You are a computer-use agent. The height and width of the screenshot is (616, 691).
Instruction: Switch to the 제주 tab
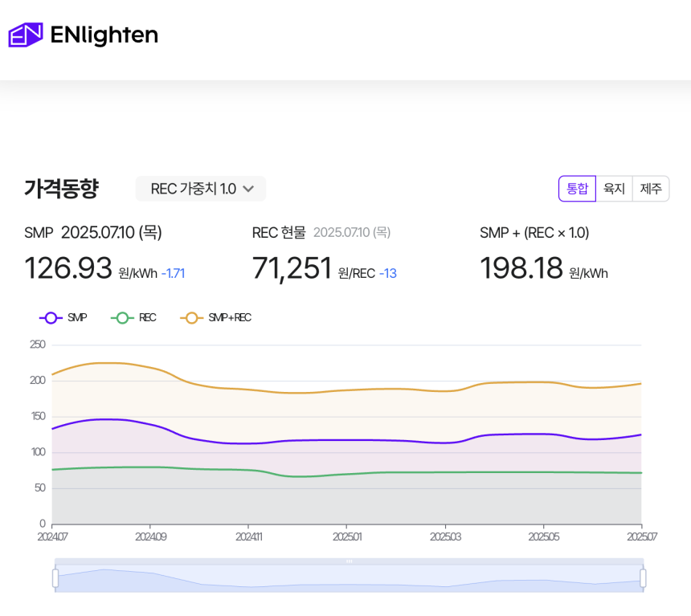(x=651, y=189)
